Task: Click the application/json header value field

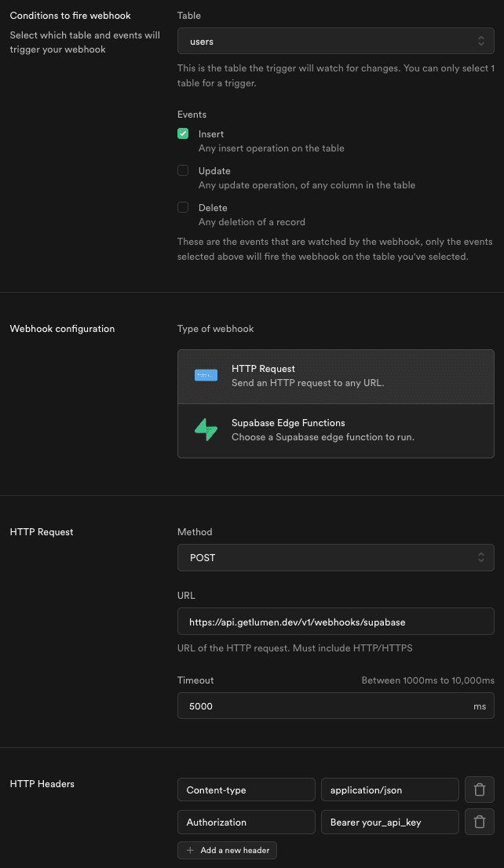Action: (x=389, y=789)
